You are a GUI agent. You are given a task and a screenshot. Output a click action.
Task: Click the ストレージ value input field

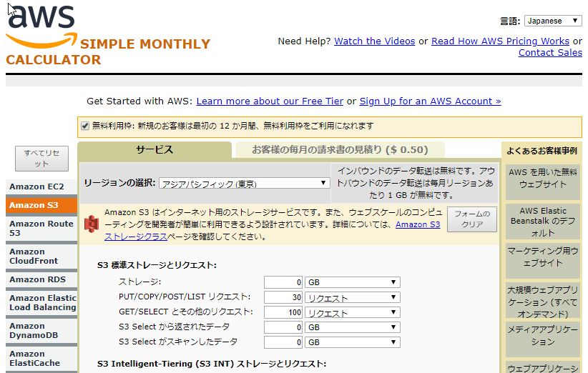pyautogui.click(x=283, y=282)
